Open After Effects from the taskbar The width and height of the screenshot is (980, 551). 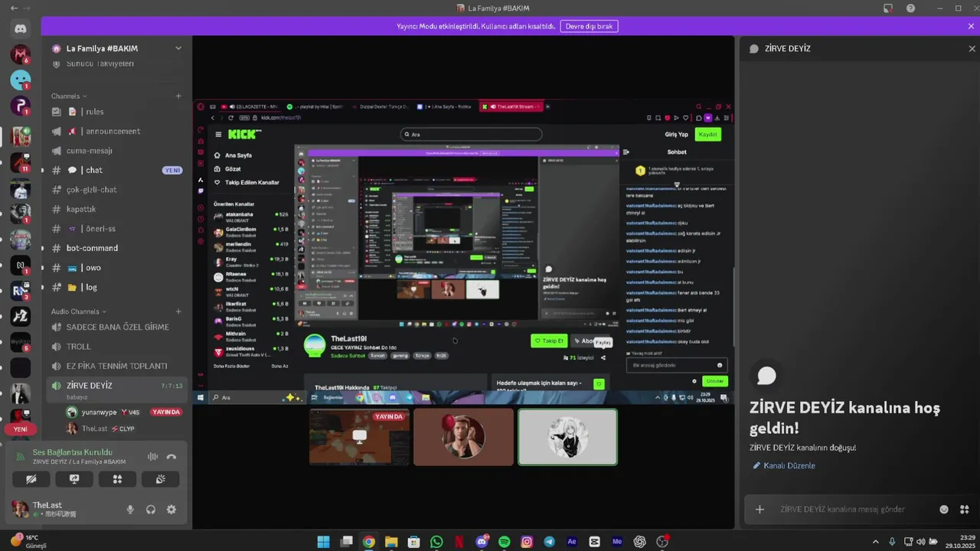coord(571,542)
